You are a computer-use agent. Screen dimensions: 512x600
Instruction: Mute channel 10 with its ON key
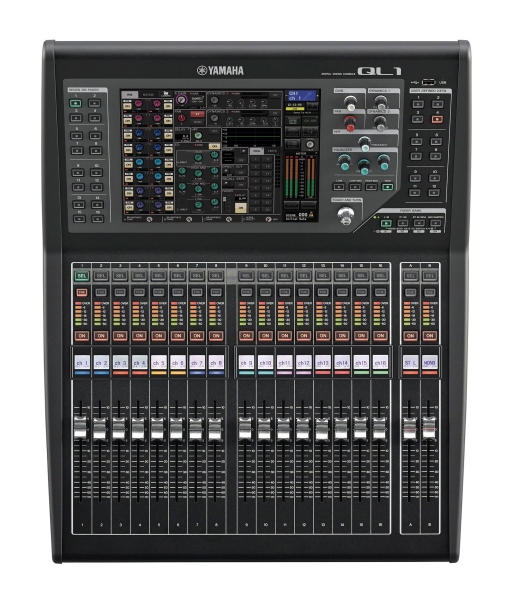coord(265,336)
